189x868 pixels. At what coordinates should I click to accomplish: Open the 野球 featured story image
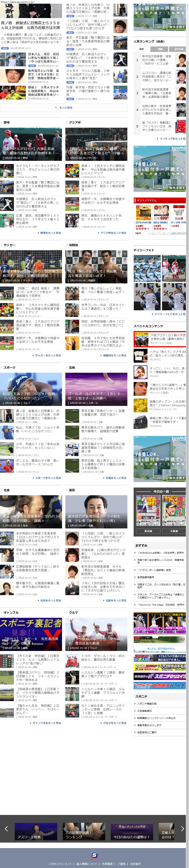pos(31,144)
